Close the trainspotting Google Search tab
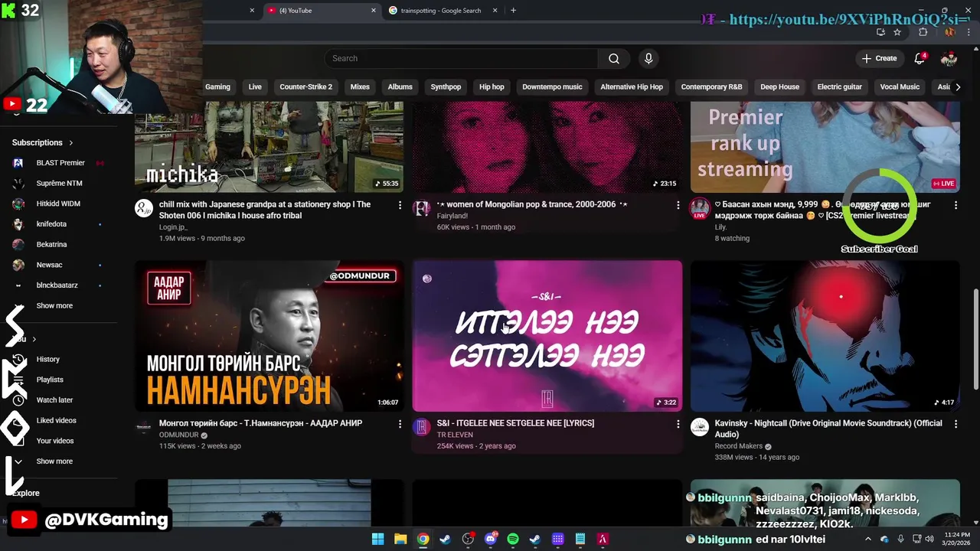Viewport: 980px width, 551px height. coord(495,11)
